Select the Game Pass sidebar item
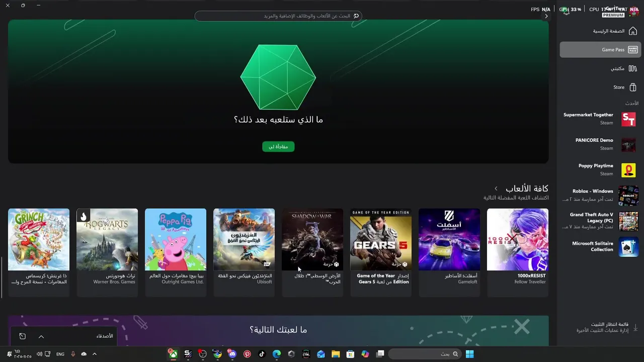644x362 pixels. click(x=600, y=50)
